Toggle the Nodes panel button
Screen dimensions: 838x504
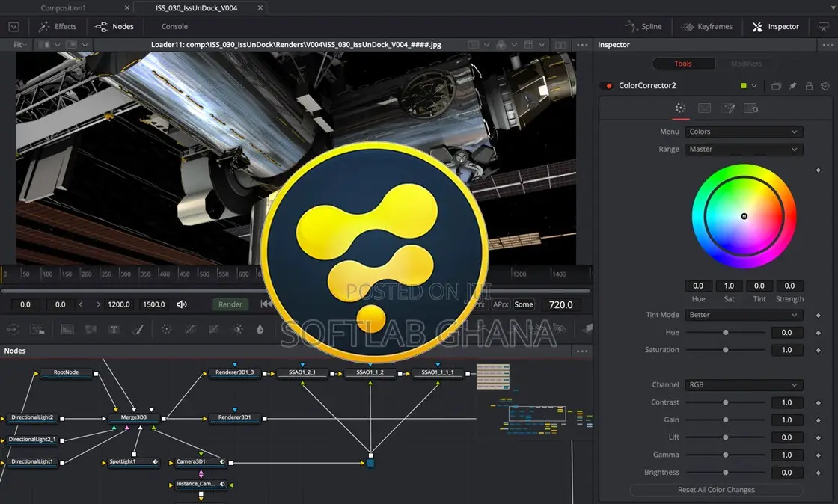114,27
